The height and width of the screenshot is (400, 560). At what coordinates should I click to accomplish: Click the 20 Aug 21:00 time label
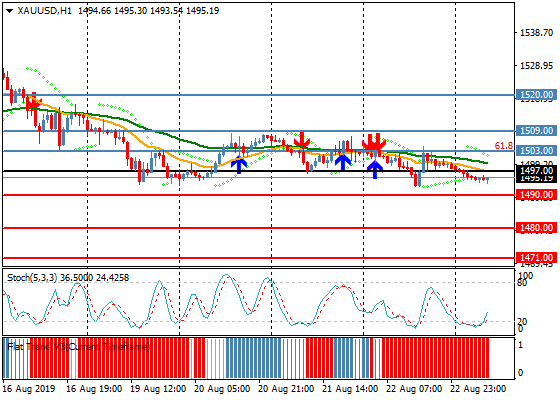[286, 388]
